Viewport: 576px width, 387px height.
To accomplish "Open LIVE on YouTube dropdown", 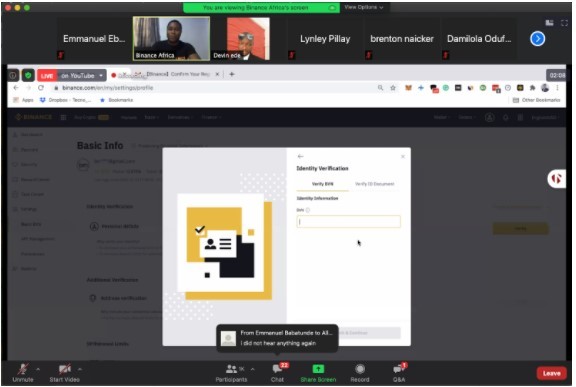I will (x=72, y=76).
